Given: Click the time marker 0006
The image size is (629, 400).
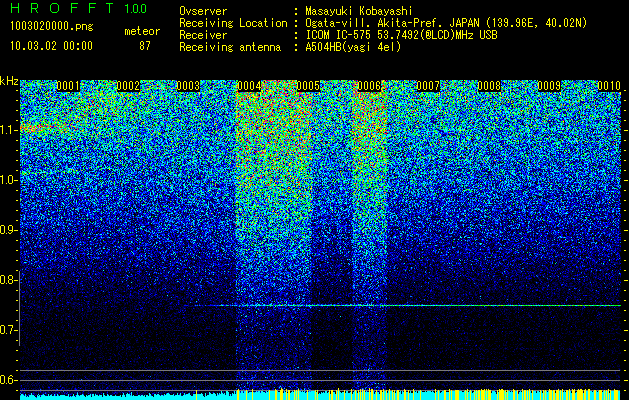Looking at the screenshot, I should point(369,86).
